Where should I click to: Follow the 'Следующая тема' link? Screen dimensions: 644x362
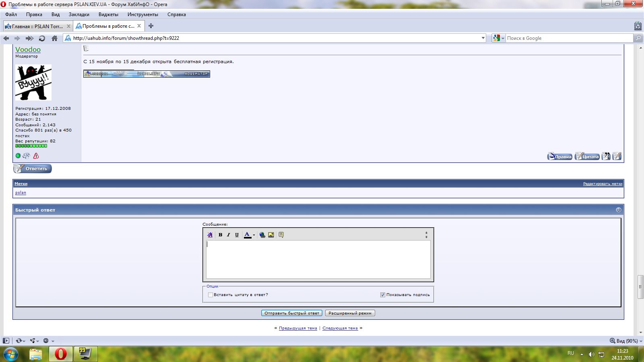(340, 328)
